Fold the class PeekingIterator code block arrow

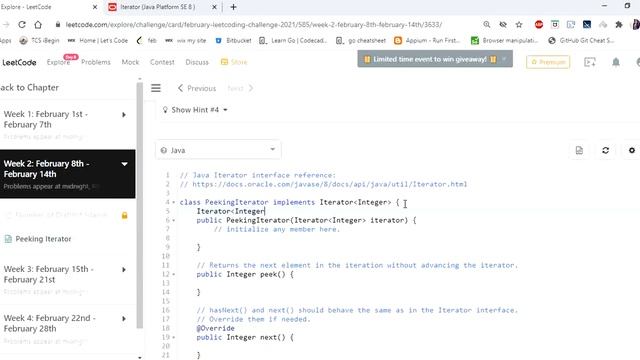tap(174, 202)
